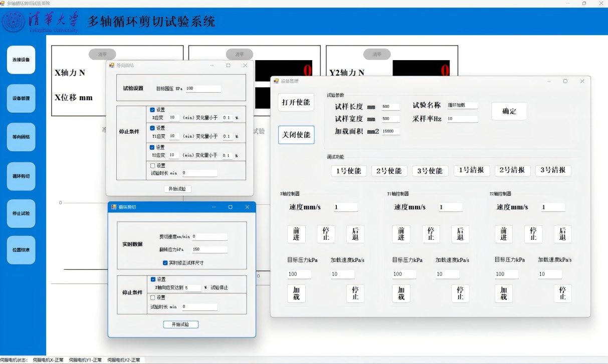Start test with 开始试验 in 循环剪切 dialog
Viewport: 608px width, 364px height.
(x=180, y=324)
